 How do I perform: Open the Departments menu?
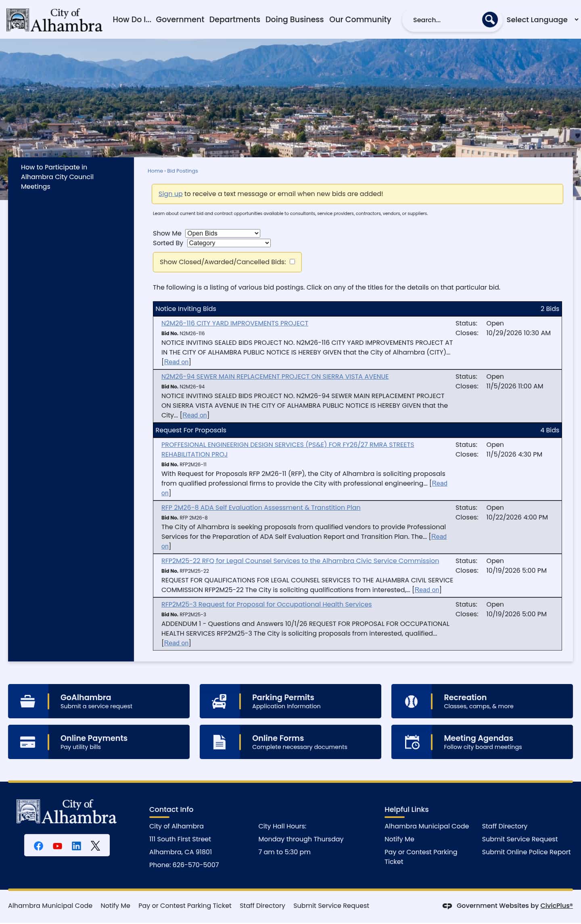pyautogui.click(x=234, y=19)
